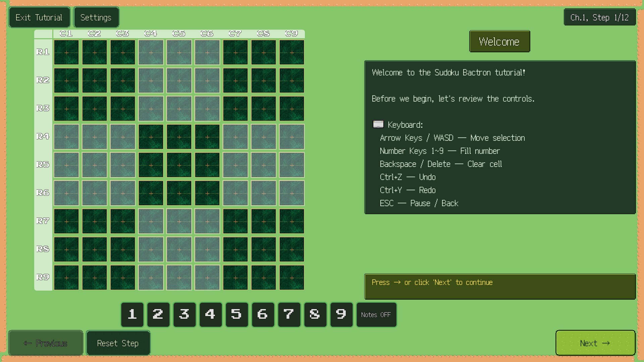Choose number 7 on the number pad
Screen dimensions: 644x362
coord(289,314)
